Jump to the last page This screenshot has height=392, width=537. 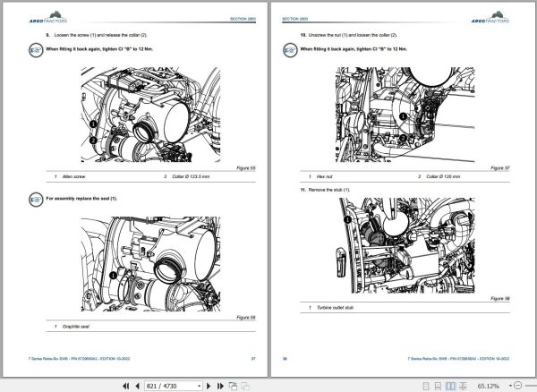point(220,386)
